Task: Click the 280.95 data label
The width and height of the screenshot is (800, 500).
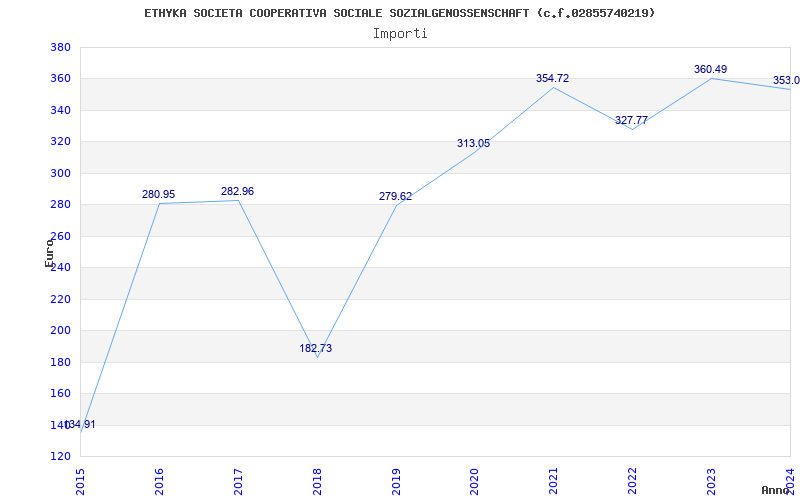Action: pos(158,194)
